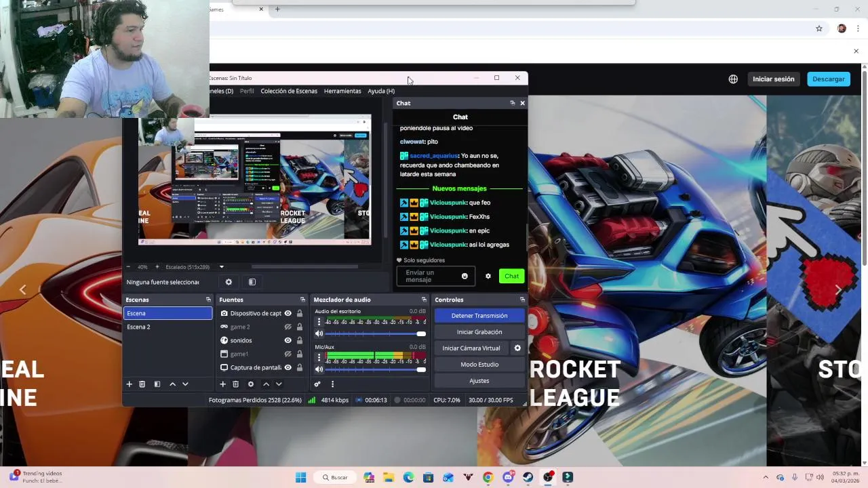This screenshot has height=488, width=868.
Task: Float the Chat dock
Action: pos(512,103)
